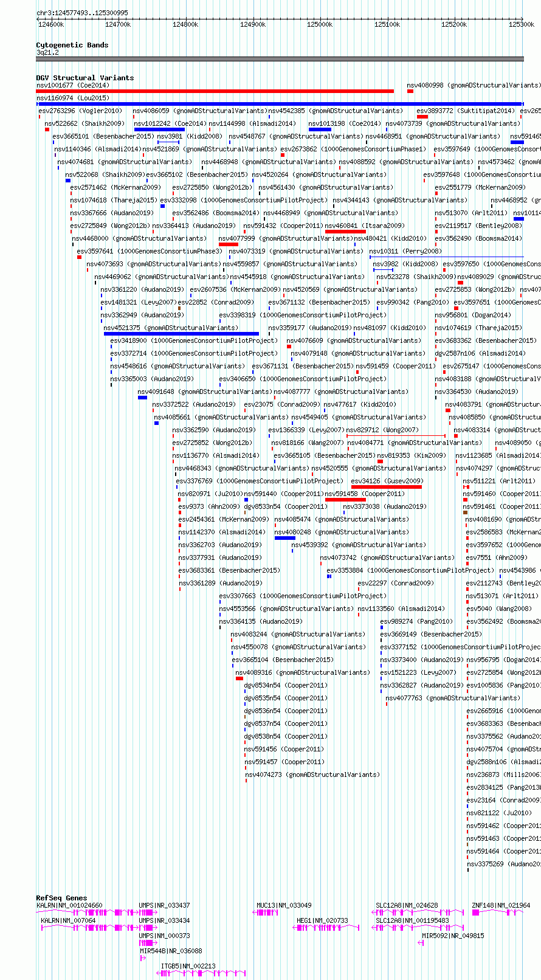Click the 125000k ruler tick label

(320, 24)
